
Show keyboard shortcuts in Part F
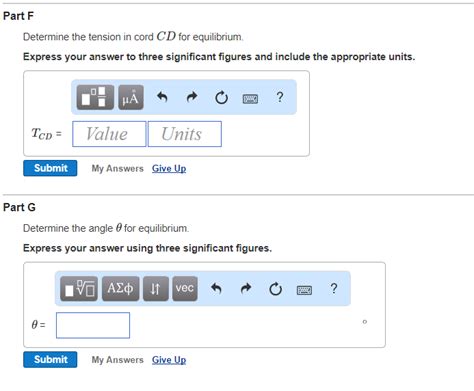[250, 99]
